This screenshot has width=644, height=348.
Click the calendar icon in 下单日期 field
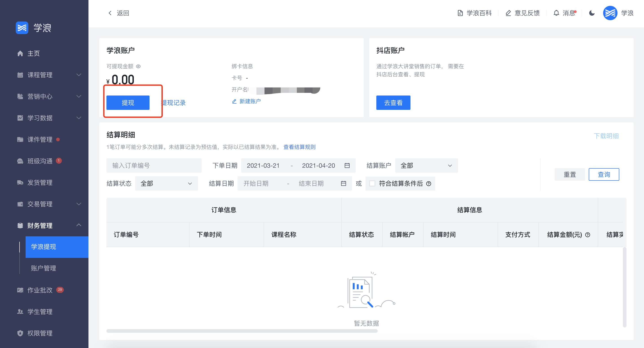(347, 165)
